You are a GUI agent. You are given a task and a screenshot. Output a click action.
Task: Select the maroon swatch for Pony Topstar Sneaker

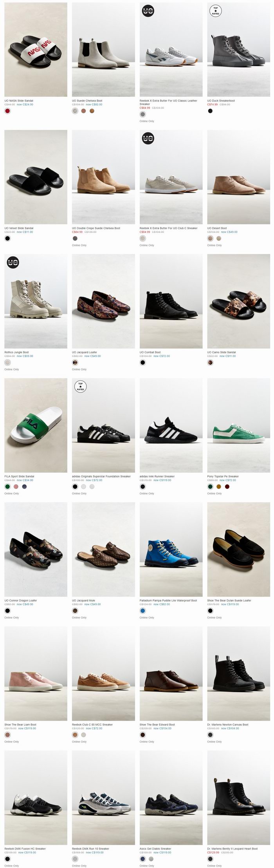[x=227, y=486]
